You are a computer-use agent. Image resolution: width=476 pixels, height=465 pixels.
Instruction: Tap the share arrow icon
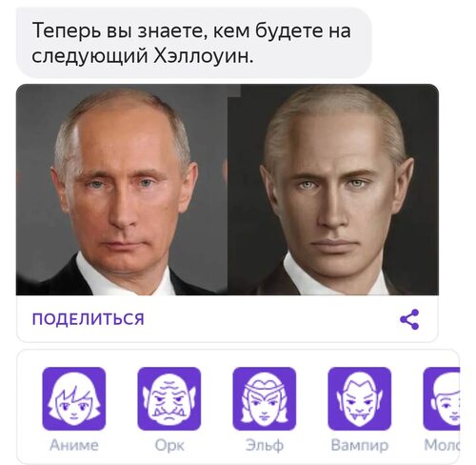coord(409,319)
